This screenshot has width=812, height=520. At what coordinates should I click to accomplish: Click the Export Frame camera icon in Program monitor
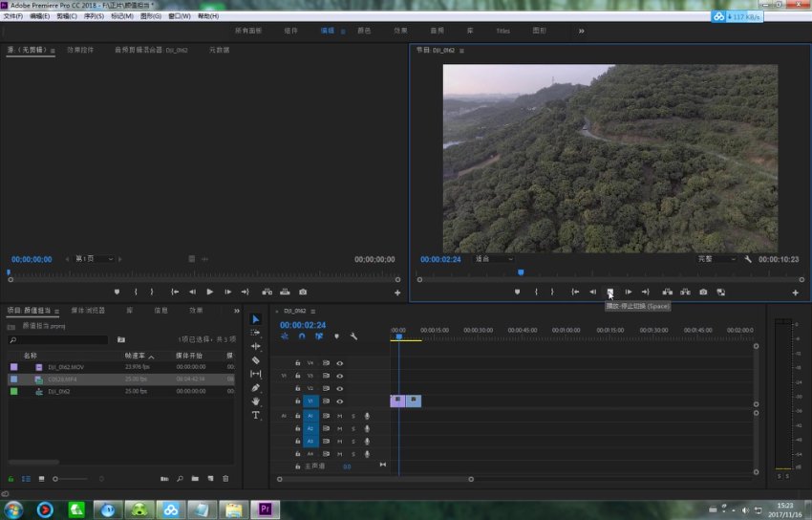pos(703,292)
